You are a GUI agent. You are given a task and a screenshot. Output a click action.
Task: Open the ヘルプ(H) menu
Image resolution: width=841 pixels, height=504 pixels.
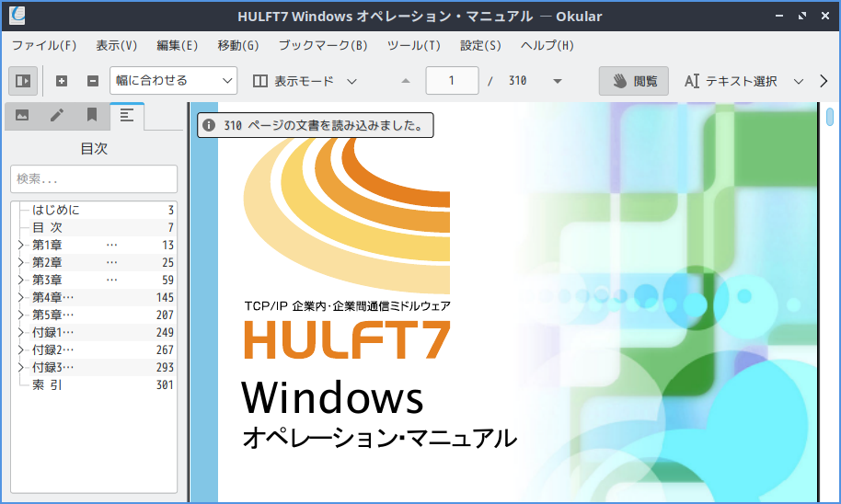click(547, 46)
